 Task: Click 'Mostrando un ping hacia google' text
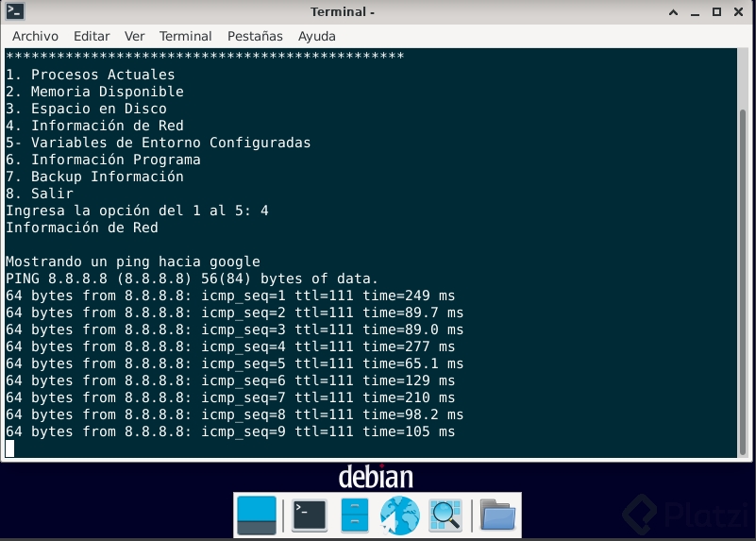click(132, 262)
